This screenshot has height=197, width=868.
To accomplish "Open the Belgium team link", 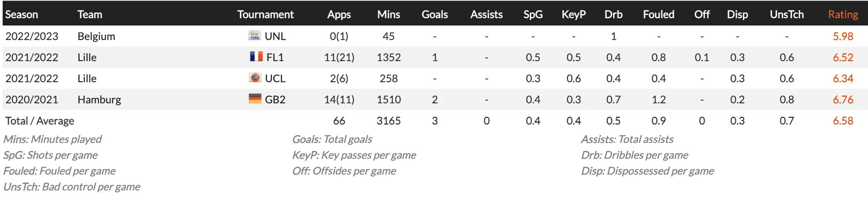I will pos(96,36).
